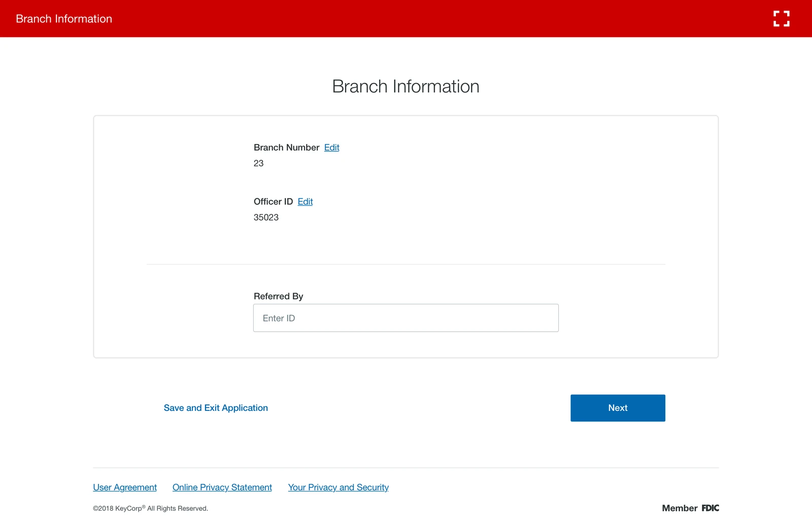Click the Member FDIC mark
The height and width of the screenshot is (527, 812).
[690, 508]
